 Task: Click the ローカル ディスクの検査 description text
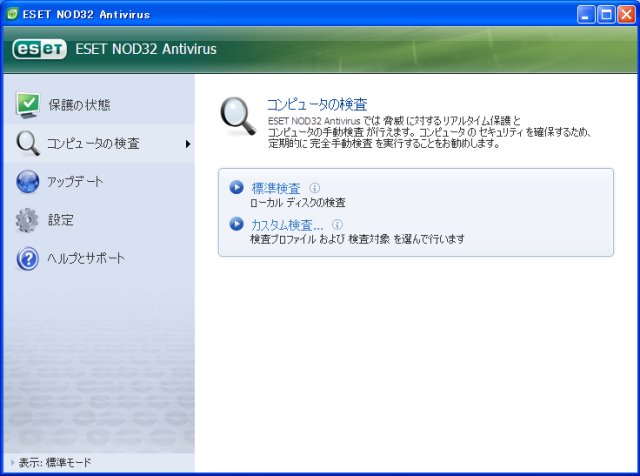[x=298, y=202]
